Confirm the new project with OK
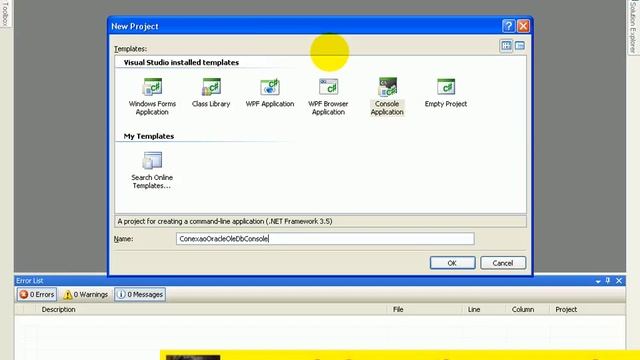640x360 pixels. coord(452,263)
